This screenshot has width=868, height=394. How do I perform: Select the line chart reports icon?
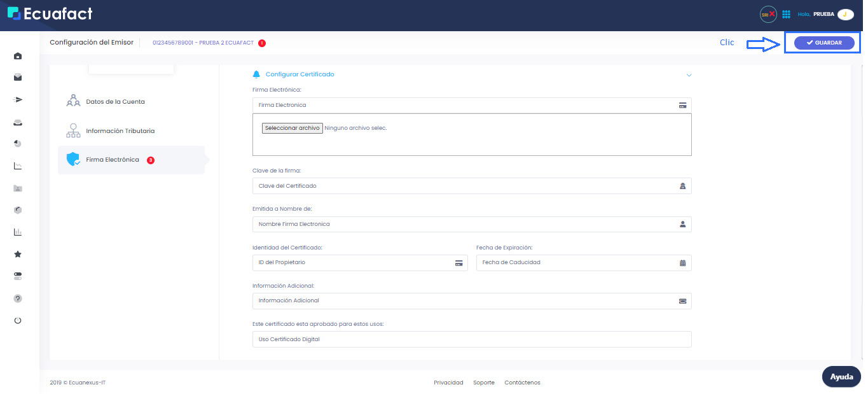coord(17,165)
